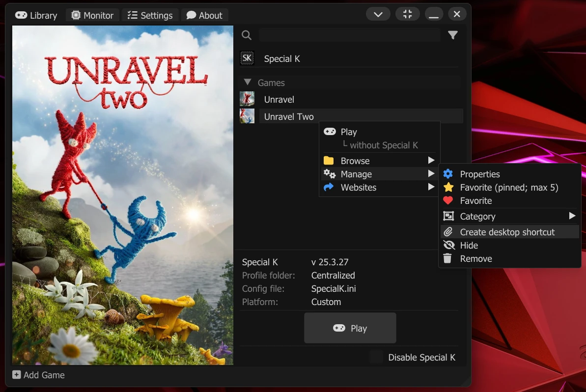Click the SK logo icon
The width and height of the screenshot is (586, 392).
[x=247, y=58]
